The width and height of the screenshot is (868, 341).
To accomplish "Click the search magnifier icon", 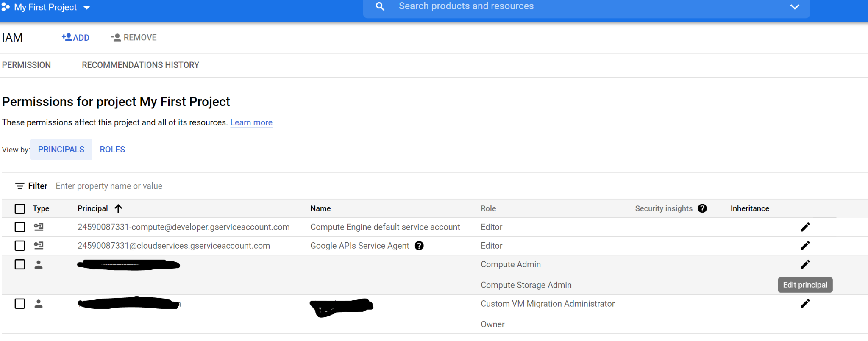I will point(380,6).
